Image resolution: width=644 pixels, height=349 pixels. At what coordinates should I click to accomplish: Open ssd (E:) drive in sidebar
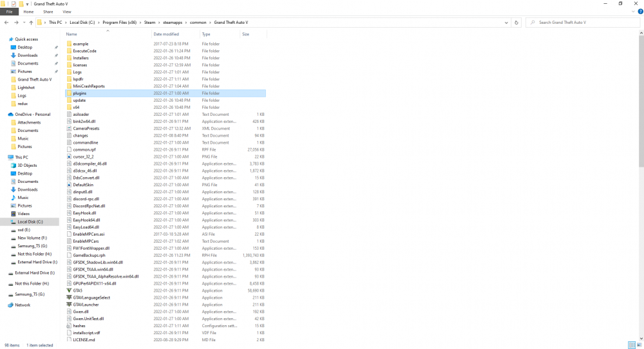24,230
